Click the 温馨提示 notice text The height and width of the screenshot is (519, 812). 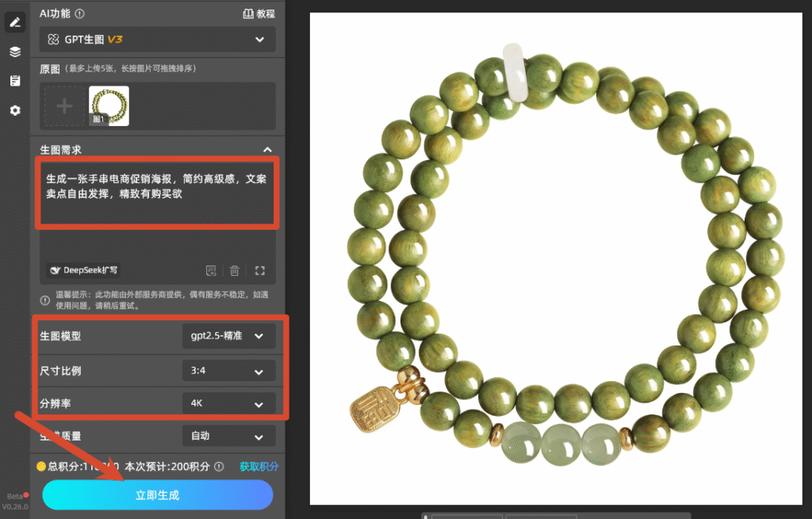[x=162, y=300]
